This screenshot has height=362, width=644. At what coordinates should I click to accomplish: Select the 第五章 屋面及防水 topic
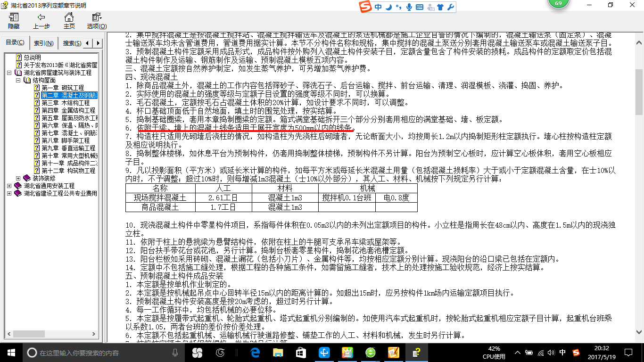pos(69,118)
